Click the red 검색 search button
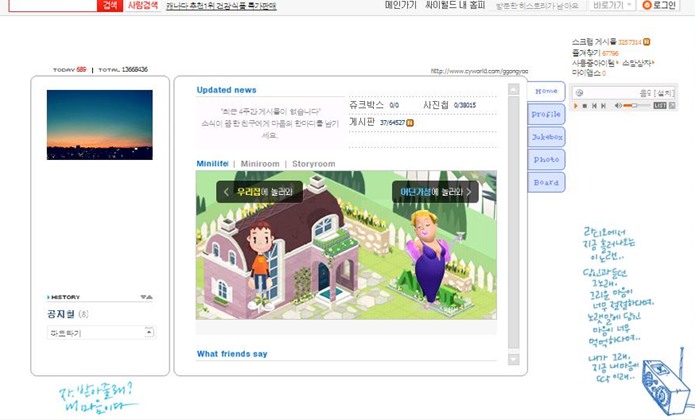Viewport: 695px width, 420px height. (110, 5)
